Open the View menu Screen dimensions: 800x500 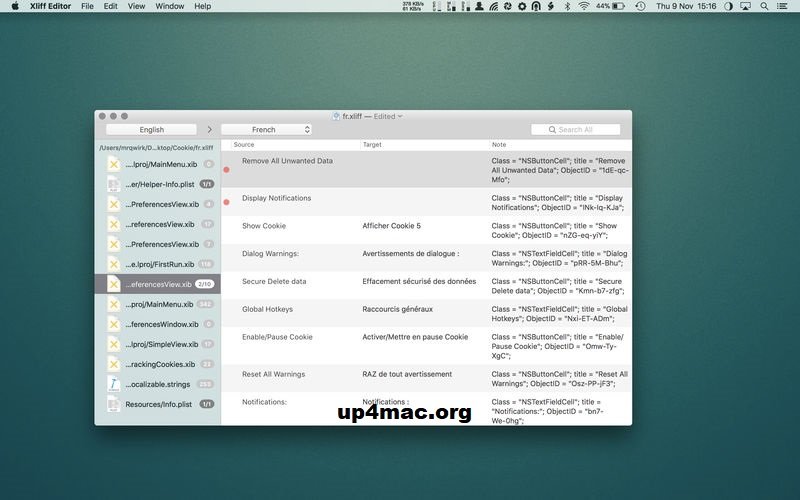136,6
